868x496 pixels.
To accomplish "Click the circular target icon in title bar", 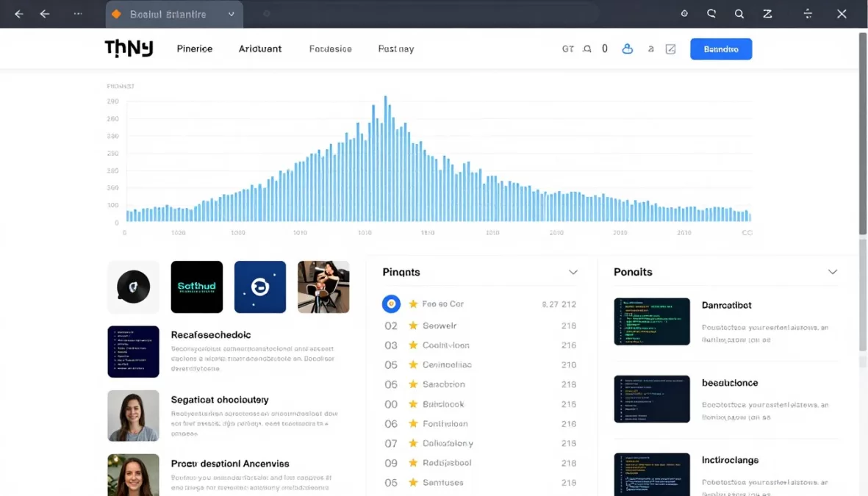I will (x=684, y=14).
